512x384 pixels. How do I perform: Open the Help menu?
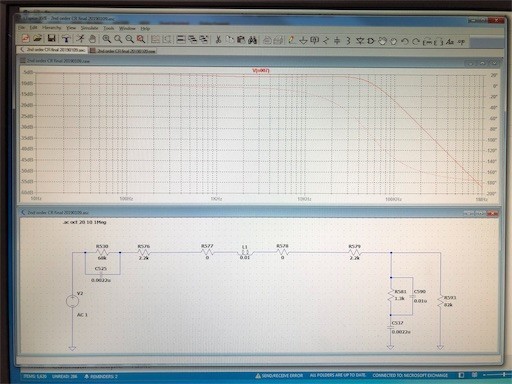[145, 28]
